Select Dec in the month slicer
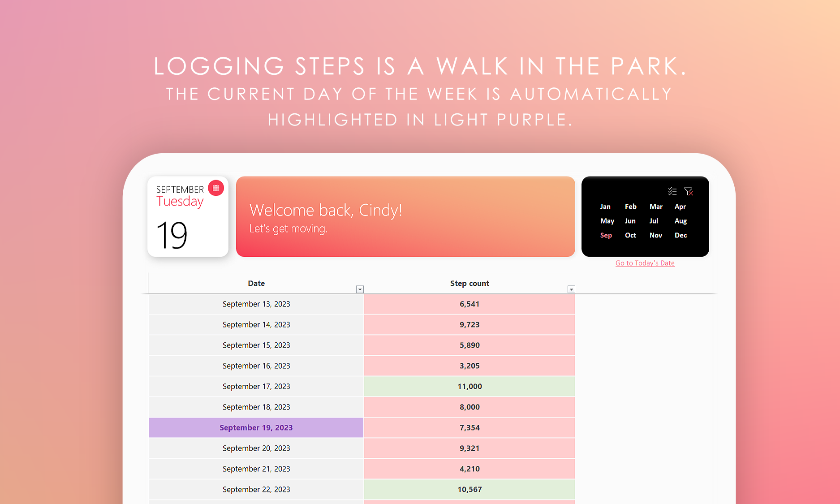Image resolution: width=840 pixels, height=504 pixels. [x=681, y=235]
